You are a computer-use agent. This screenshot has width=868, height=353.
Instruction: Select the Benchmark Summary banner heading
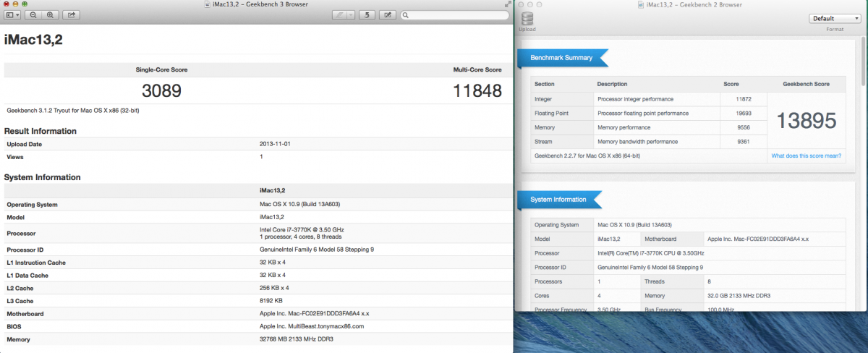tap(561, 58)
